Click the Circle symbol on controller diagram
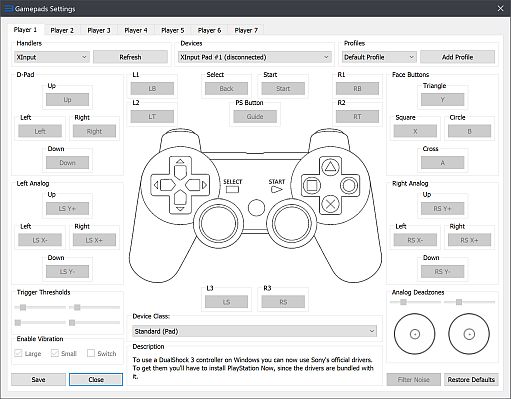The height and width of the screenshot is (399, 511). [x=349, y=185]
